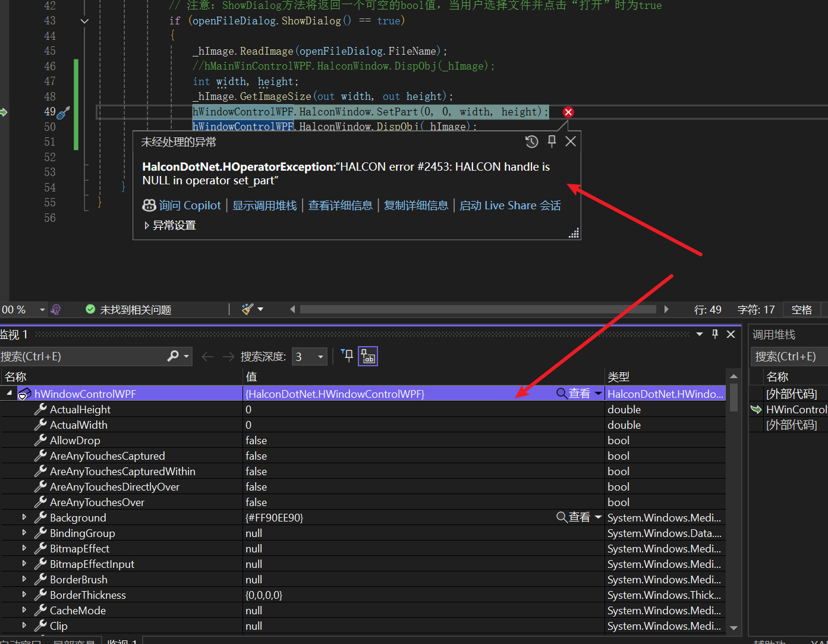Open the code cleanup dropdown arrow

260,309
